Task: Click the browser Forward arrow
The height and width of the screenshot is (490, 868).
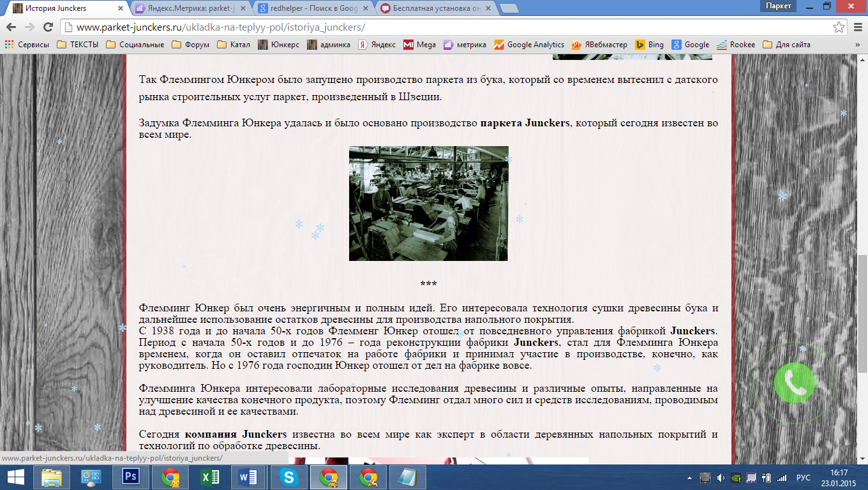Action: tap(30, 27)
